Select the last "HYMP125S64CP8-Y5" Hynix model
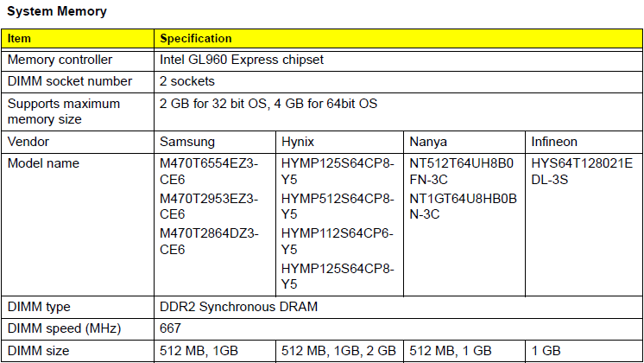644x363 pixels. 338,277
